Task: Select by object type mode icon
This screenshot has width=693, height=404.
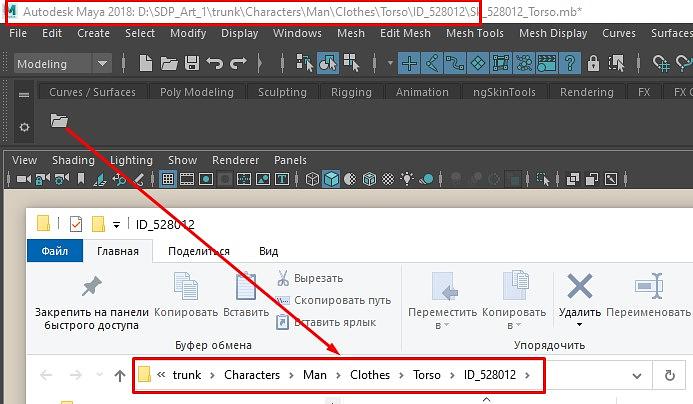Action: click(328, 63)
